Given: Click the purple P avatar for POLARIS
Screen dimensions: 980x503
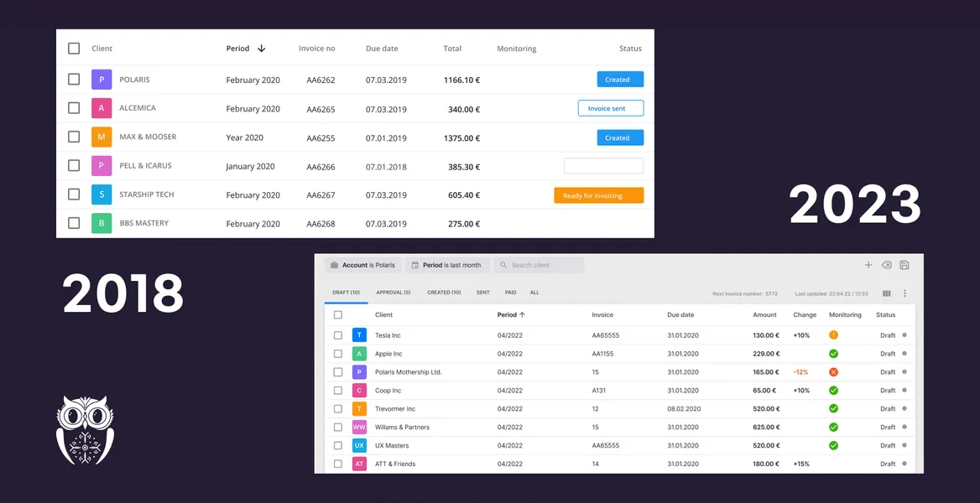Looking at the screenshot, I should click(102, 80).
